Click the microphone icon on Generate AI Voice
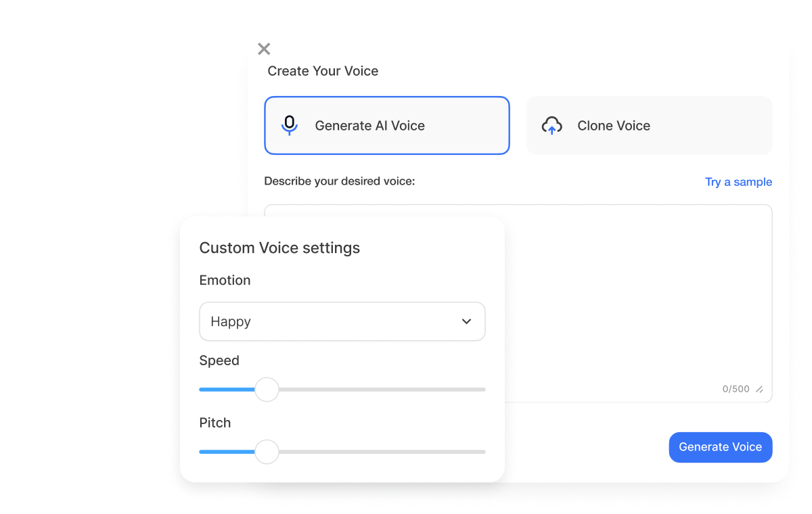The image size is (812, 514). 290,125
